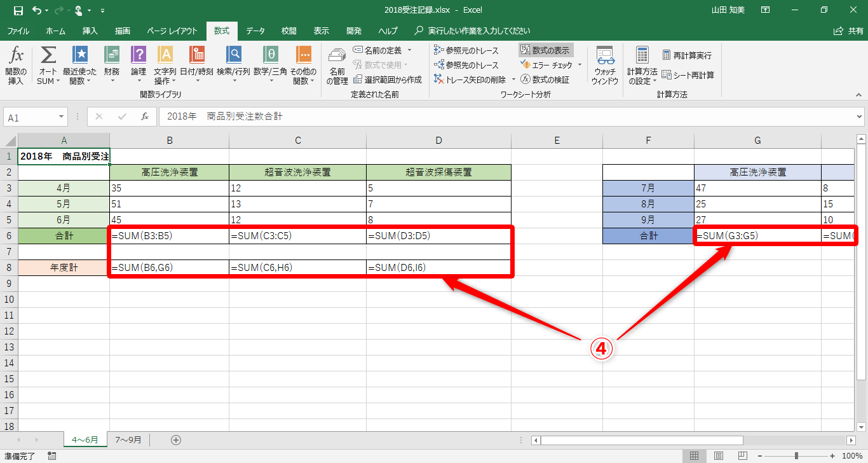Screen dimensions: 868x463
Task: Open Lookup & Reference (検索/行列) functions
Action: 233,66
